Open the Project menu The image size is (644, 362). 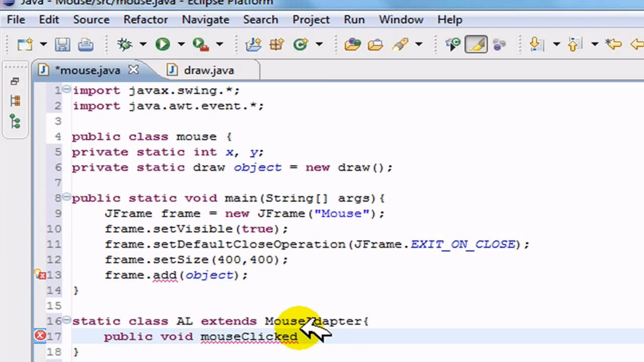click(x=311, y=20)
